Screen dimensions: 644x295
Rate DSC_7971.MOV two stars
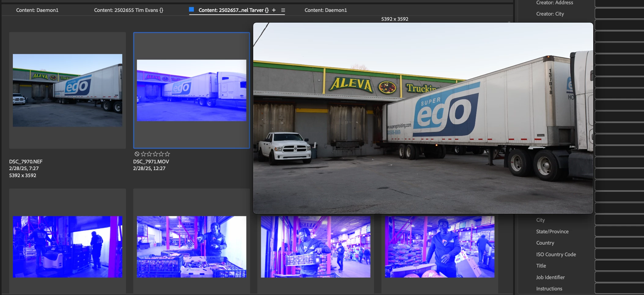click(x=149, y=154)
